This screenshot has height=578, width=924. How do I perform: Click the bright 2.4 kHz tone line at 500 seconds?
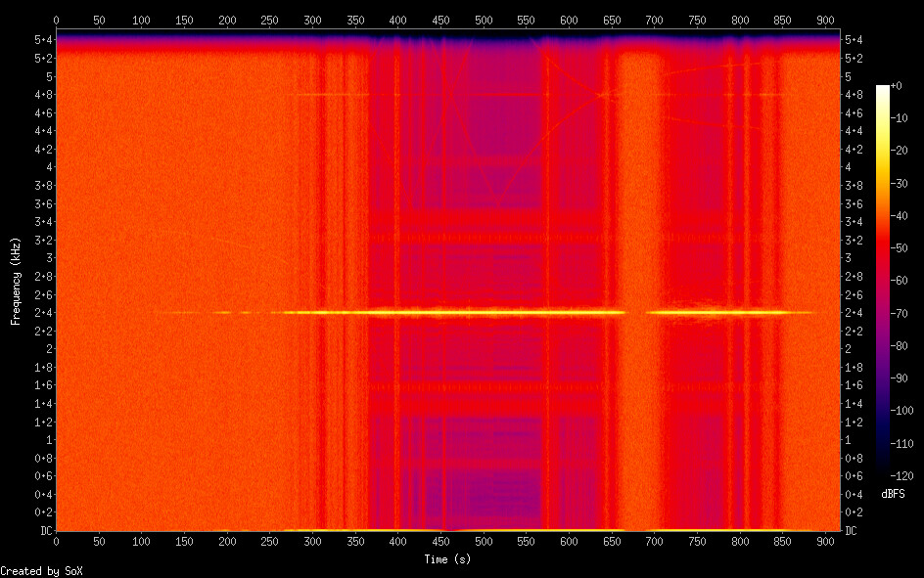pos(484,312)
